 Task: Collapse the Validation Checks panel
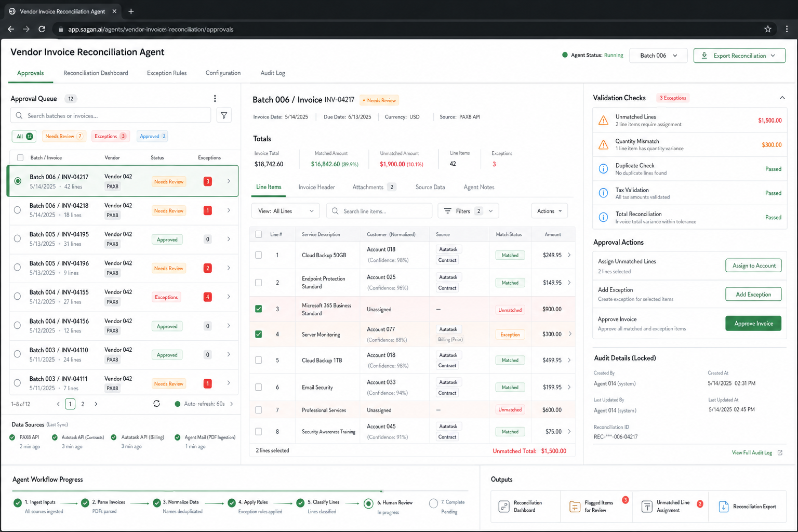pos(782,98)
